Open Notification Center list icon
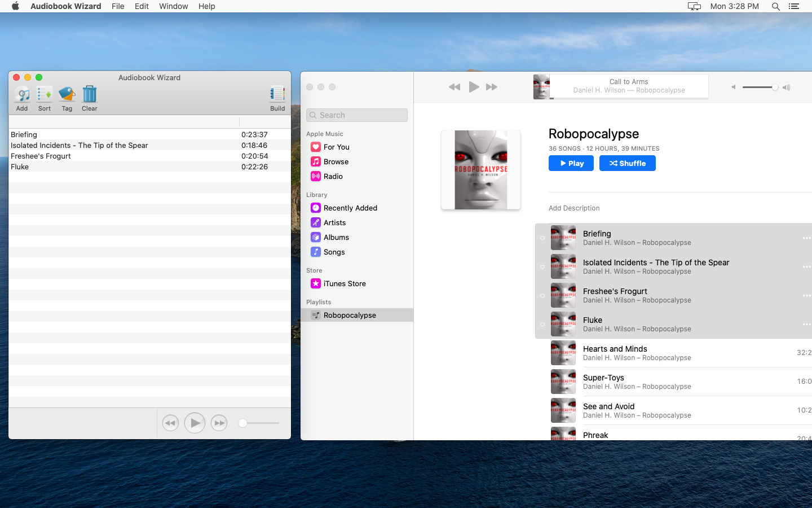This screenshot has width=812, height=508. tap(794, 6)
